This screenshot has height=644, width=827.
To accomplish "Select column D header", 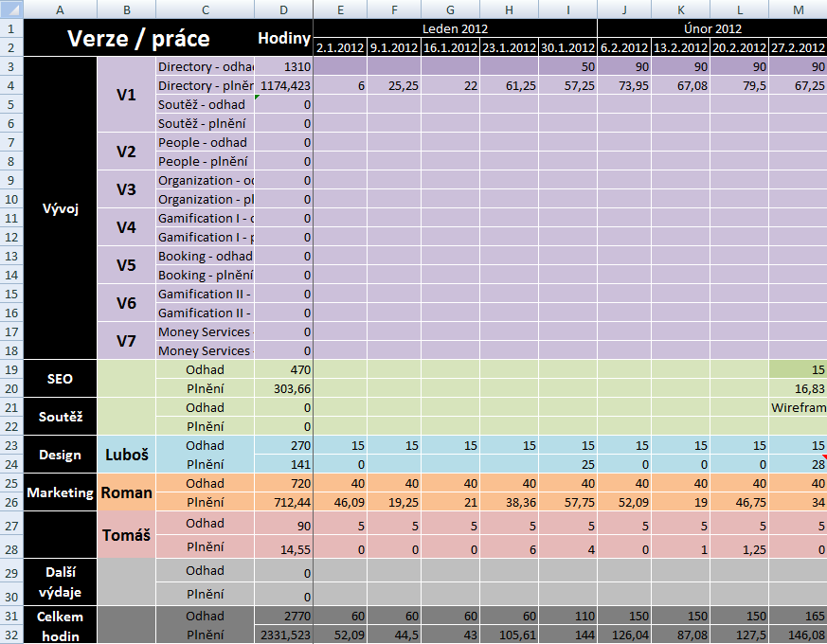I will coord(284,9).
